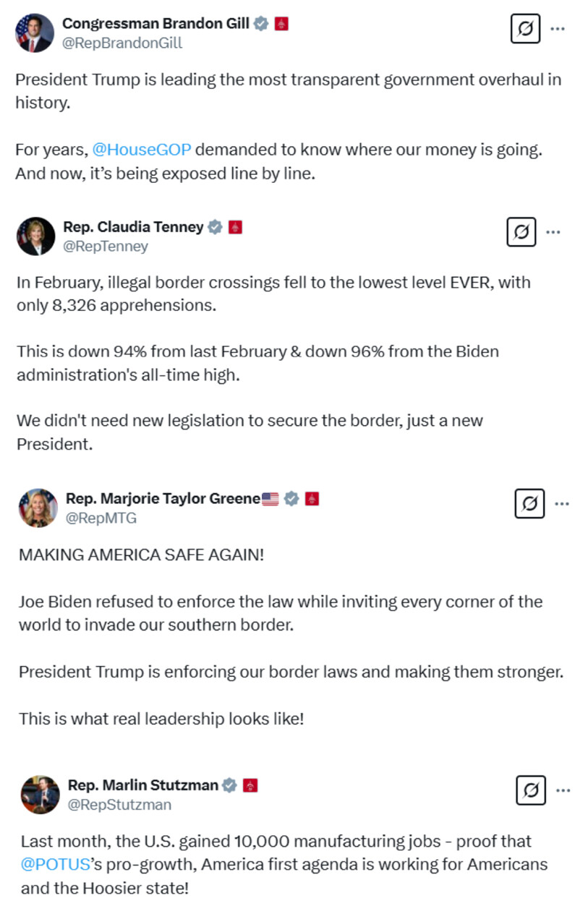Click the Grok icon on Marjorie Taylor Greene's post
Image resolution: width=588 pixels, height=914 pixels.
point(529,503)
